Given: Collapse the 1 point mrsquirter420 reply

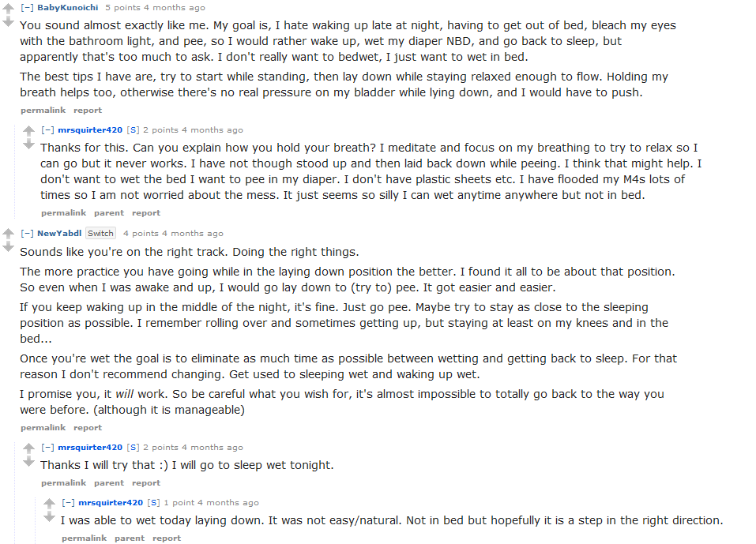Looking at the screenshot, I should pos(68,503).
